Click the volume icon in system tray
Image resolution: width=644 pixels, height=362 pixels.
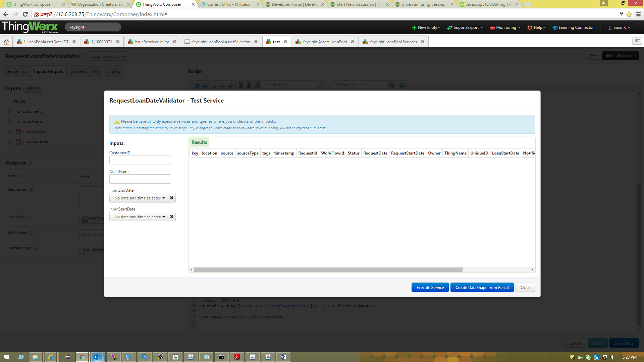coord(612,357)
